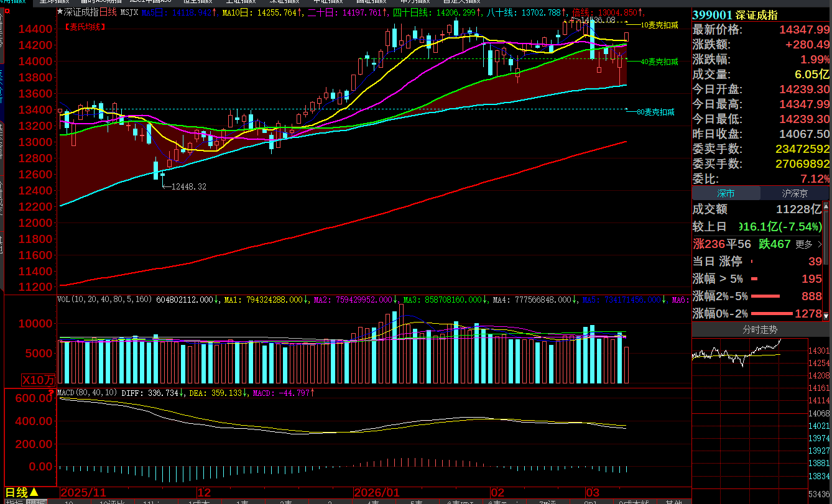Click the star icon before 深证成指
The image size is (832, 504).
point(60,12)
